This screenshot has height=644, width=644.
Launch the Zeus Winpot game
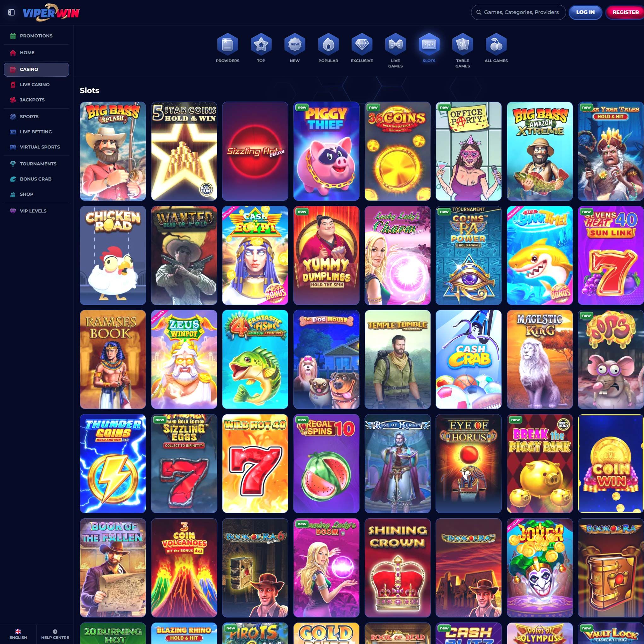pos(184,359)
